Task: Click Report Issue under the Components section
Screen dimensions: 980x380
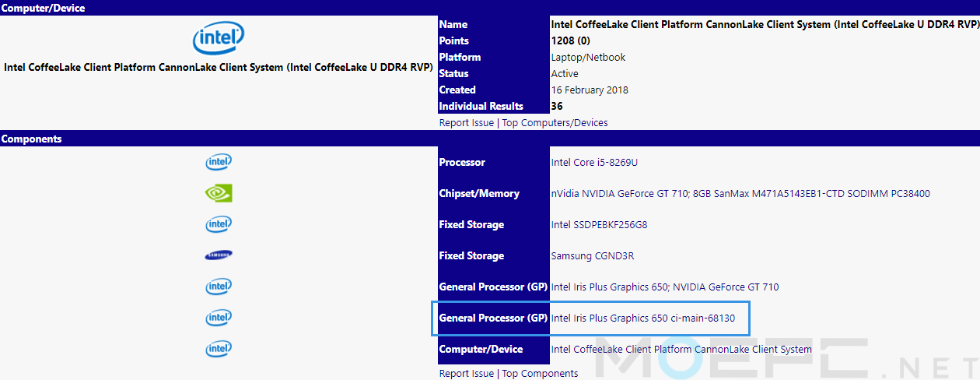Action: pyautogui.click(x=466, y=374)
